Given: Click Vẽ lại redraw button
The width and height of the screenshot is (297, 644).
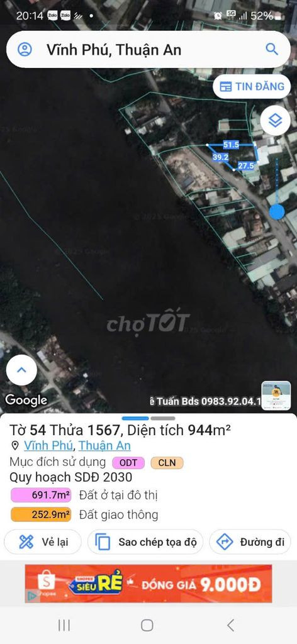Looking at the screenshot, I should pyautogui.click(x=43, y=542).
